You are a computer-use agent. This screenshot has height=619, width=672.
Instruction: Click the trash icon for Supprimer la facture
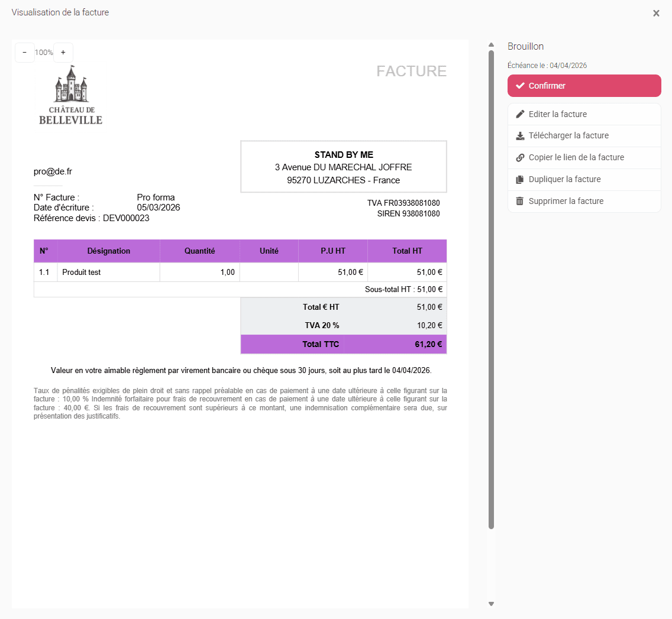pos(520,202)
